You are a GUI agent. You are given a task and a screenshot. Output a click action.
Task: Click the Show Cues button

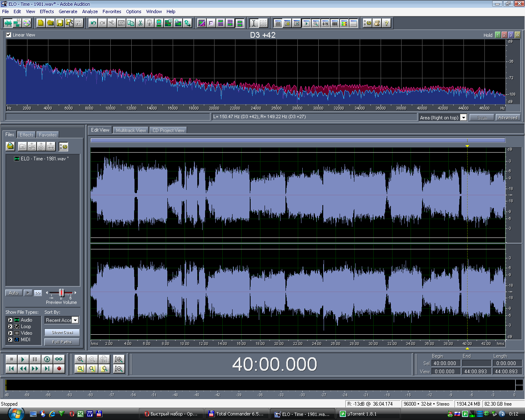(x=62, y=332)
